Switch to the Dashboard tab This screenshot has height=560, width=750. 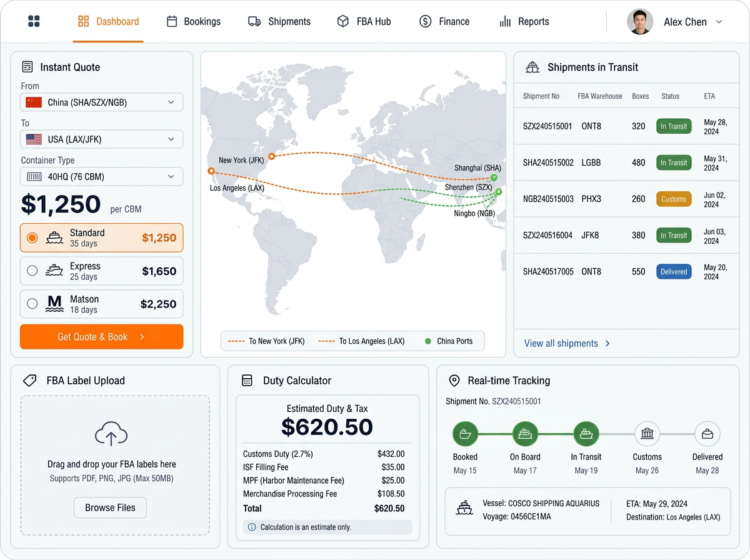[x=108, y=21]
